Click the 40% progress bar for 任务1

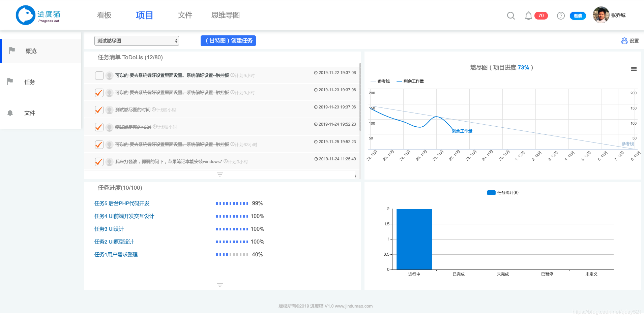pos(232,254)
